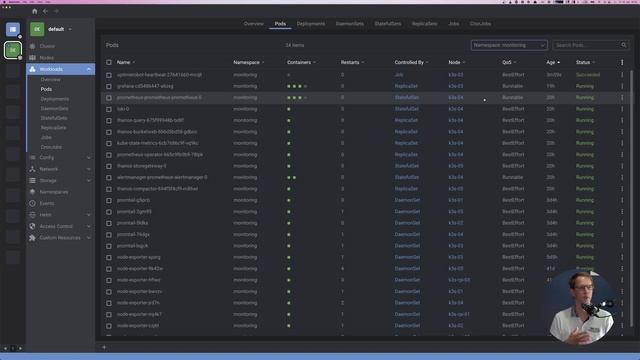640x360 pixels.
Task: Open actions menu for grafana pod row
Action: pyautogui.click(x=622, y=87)
